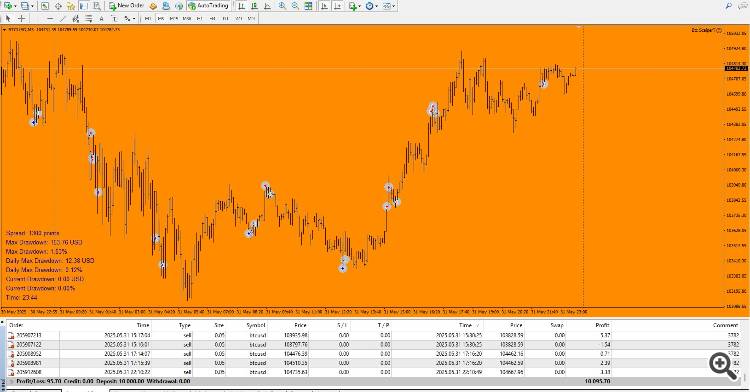
Task: Select order row with open price 104476.58
Action: pyautogui.click(x=374, y=354)
